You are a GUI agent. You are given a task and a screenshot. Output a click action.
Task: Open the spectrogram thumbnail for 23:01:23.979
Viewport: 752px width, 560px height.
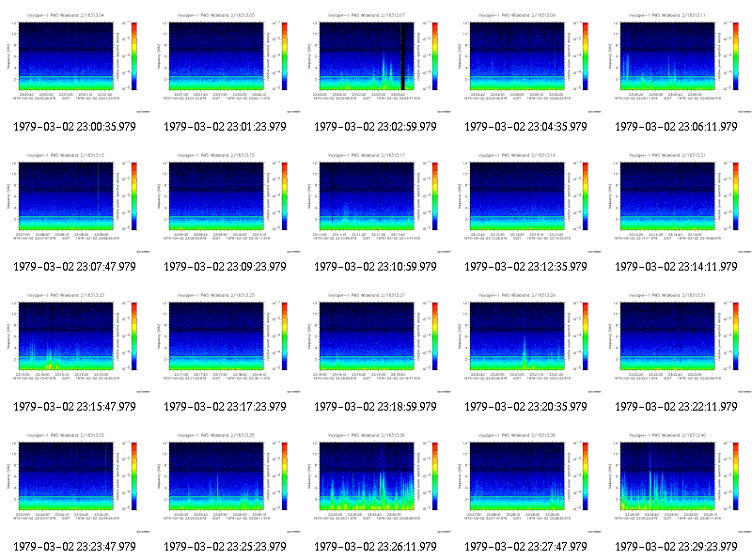tap(226, 62)
